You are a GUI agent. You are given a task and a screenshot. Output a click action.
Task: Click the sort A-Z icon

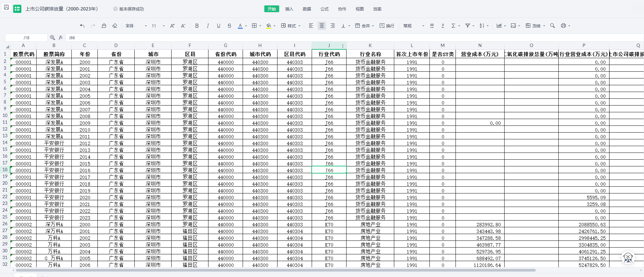[482, 26]
